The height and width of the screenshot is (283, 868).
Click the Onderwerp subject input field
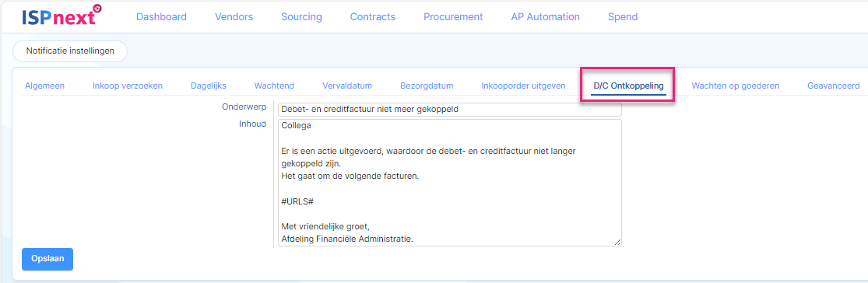click(449, 110)
